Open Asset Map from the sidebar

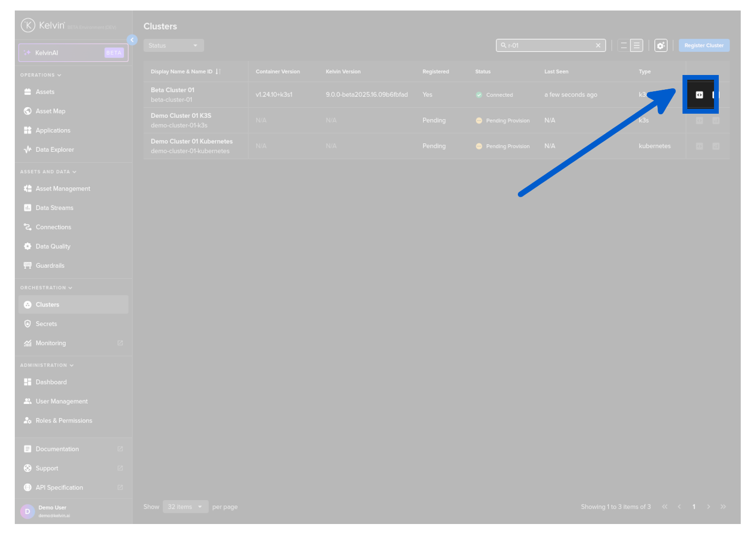[x=50, y=111]
